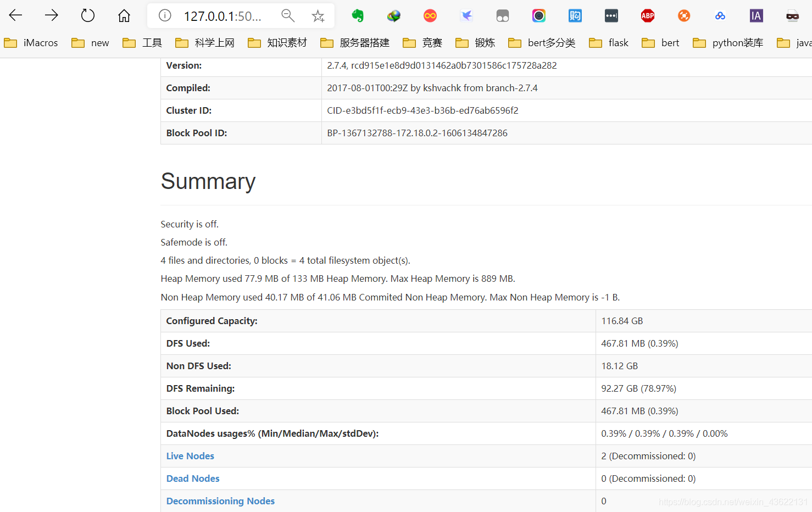812x512 pixels.
Task: Select the Compiled value 2017-08-01T00:29Z text
Action: [432, 88]
